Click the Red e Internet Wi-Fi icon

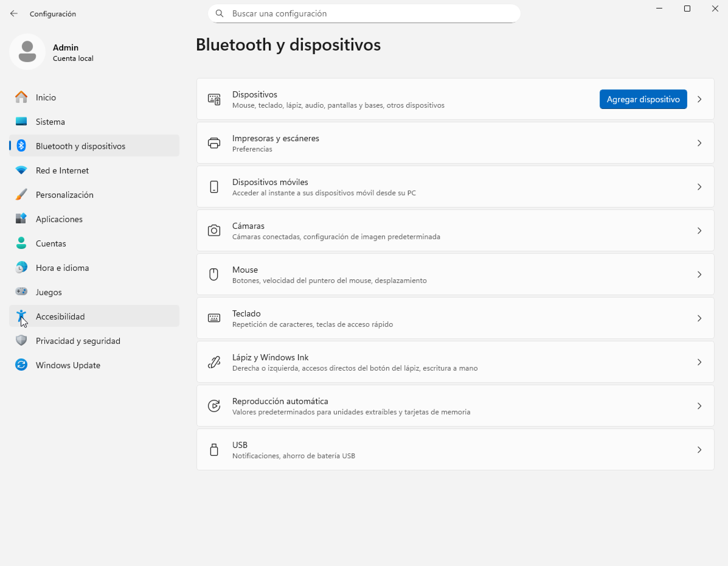point(21,170)
